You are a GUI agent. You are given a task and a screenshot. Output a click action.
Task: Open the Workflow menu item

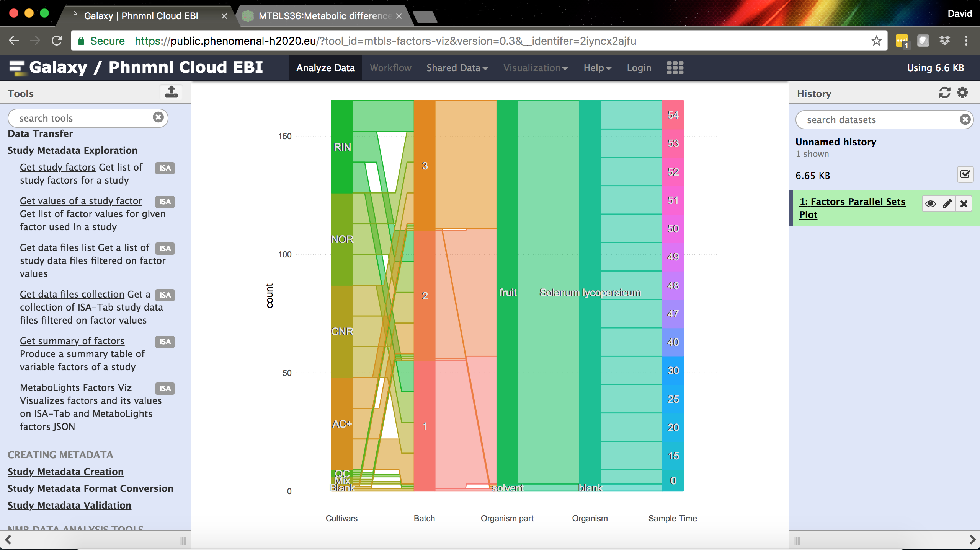[390, 68]
